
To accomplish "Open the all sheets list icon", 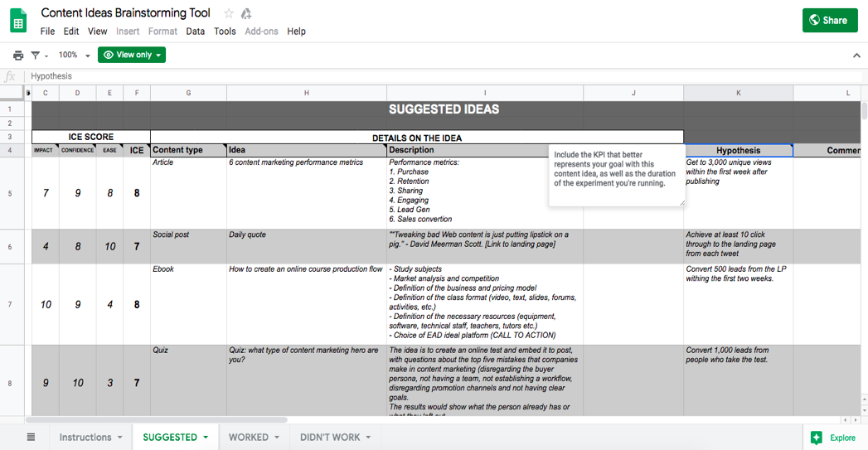I will [x=31, y=438].
